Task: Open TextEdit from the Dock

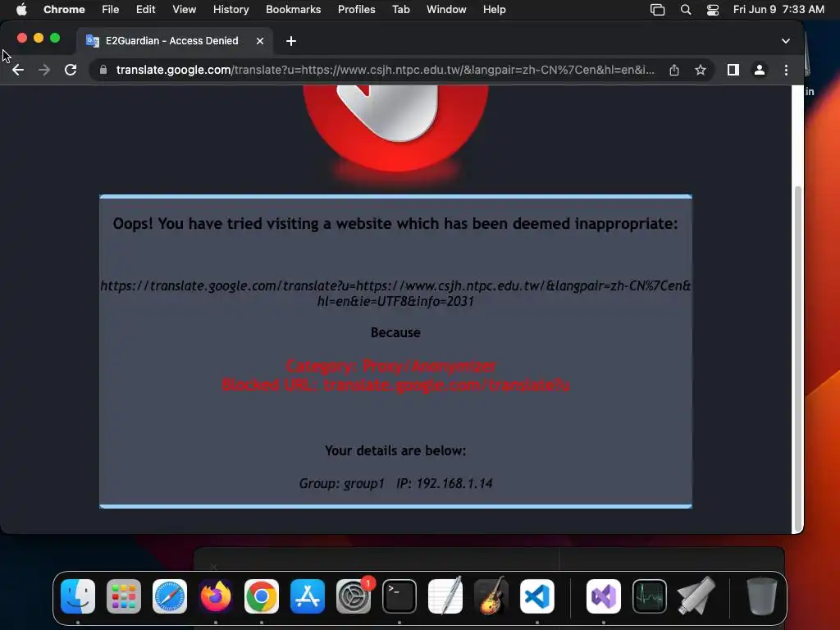Action: coord(445,596)
